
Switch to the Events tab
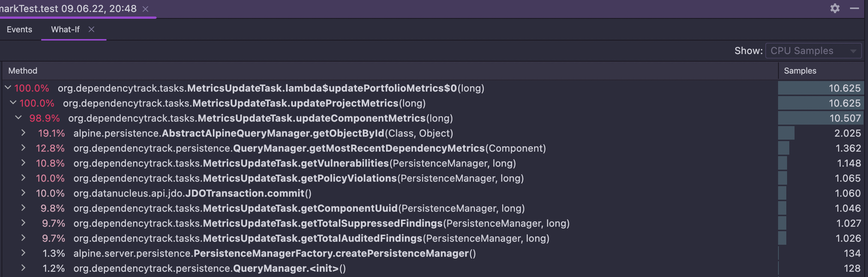click(19, 29)
